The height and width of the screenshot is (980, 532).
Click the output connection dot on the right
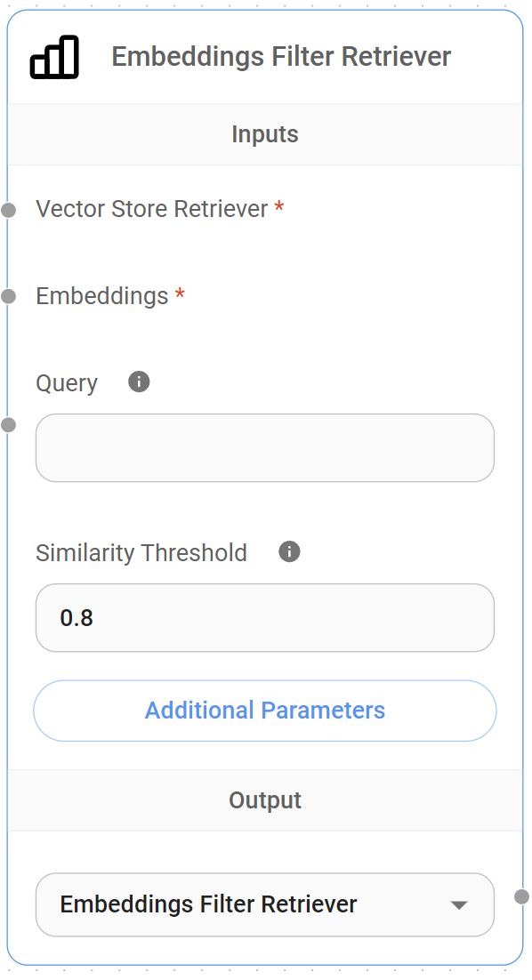[x=523, y=897]
